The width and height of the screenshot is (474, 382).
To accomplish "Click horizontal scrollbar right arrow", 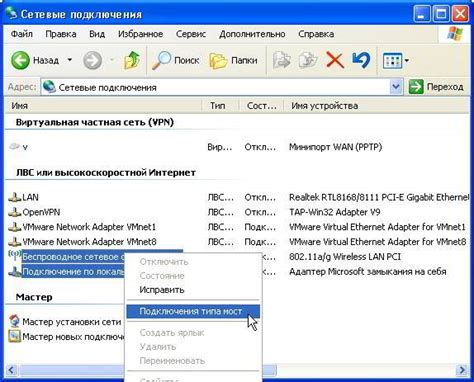I will 462,370.
